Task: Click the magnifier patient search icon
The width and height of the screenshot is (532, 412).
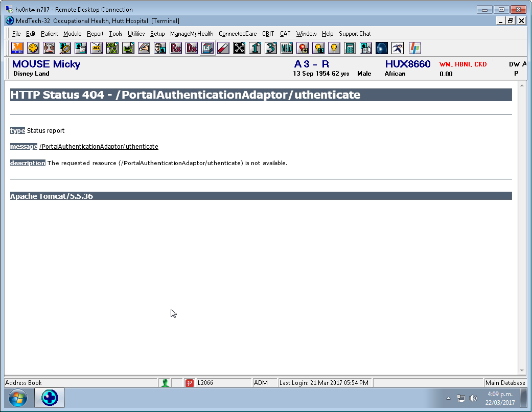Action: (65, 48)
